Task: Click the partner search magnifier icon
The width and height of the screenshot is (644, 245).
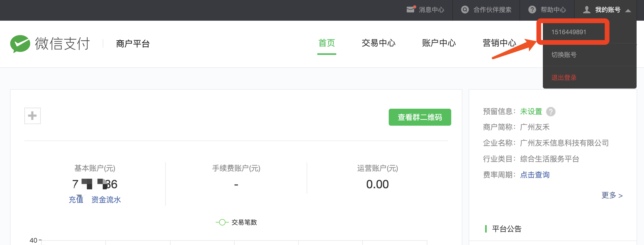Action: [x=465, y=10]
